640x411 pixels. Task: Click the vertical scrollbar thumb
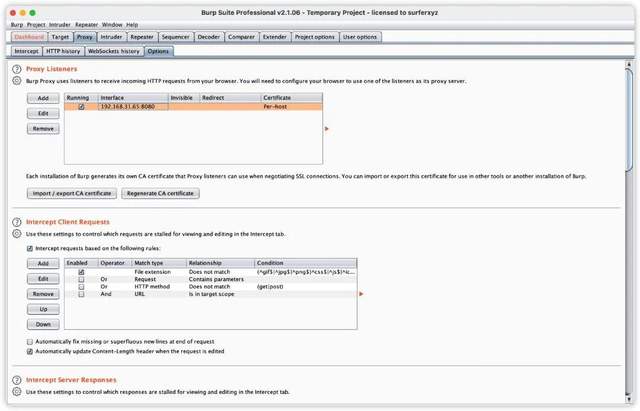pos(629,120)
